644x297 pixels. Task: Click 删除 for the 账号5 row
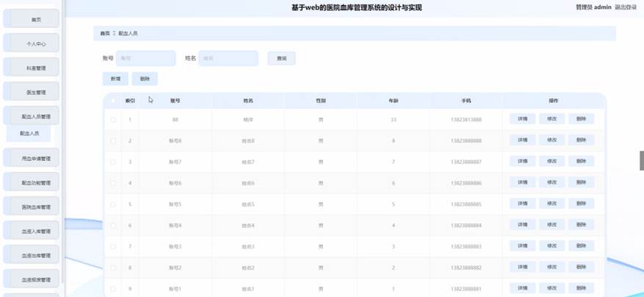581,204
